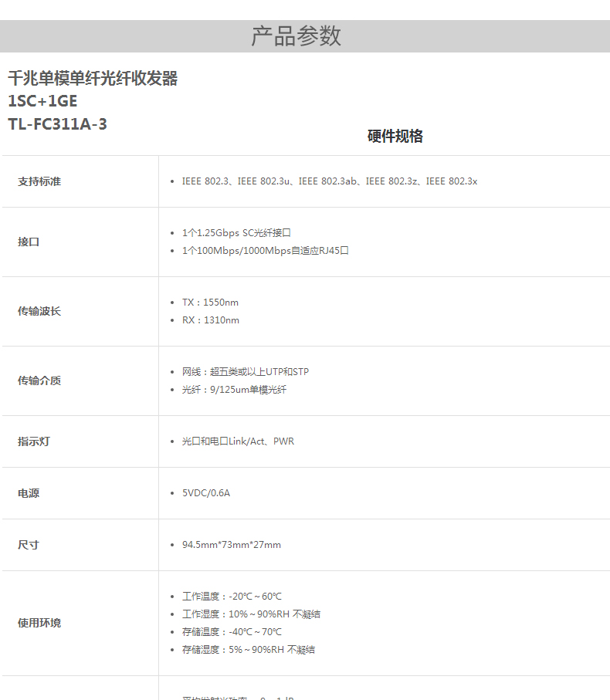Screen dimensions: 610x700
Task: Click the 支持标准 row label
Action: 39,181
